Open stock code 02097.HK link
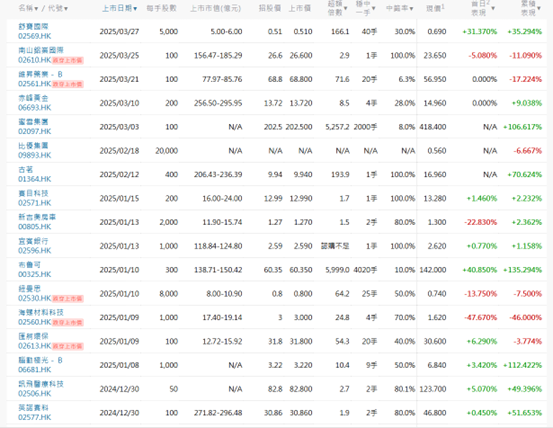 point(35,131)
